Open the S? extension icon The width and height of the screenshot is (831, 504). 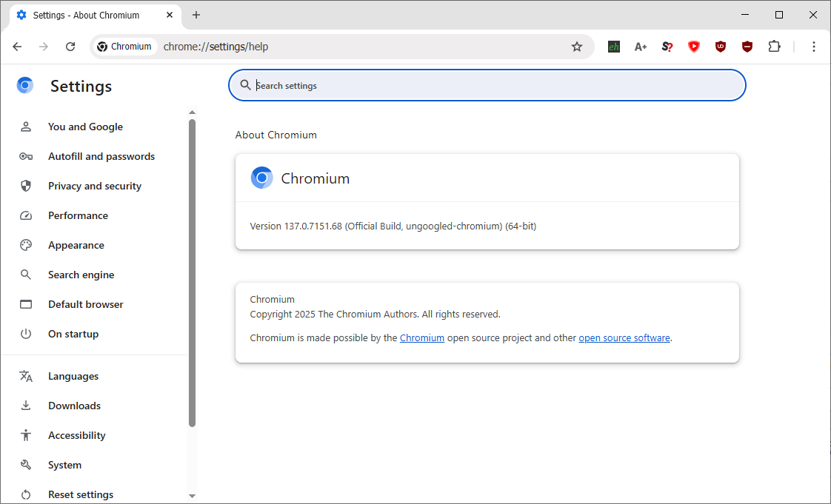(x=667, y=47)
